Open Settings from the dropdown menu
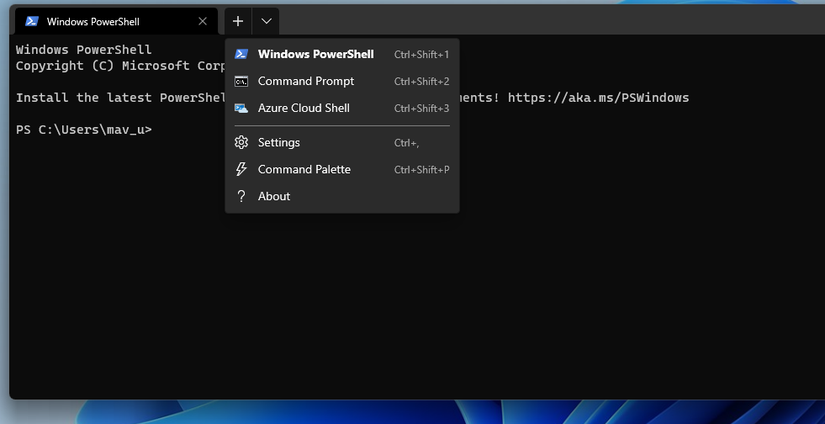825x424 pixels. [279, 143]
